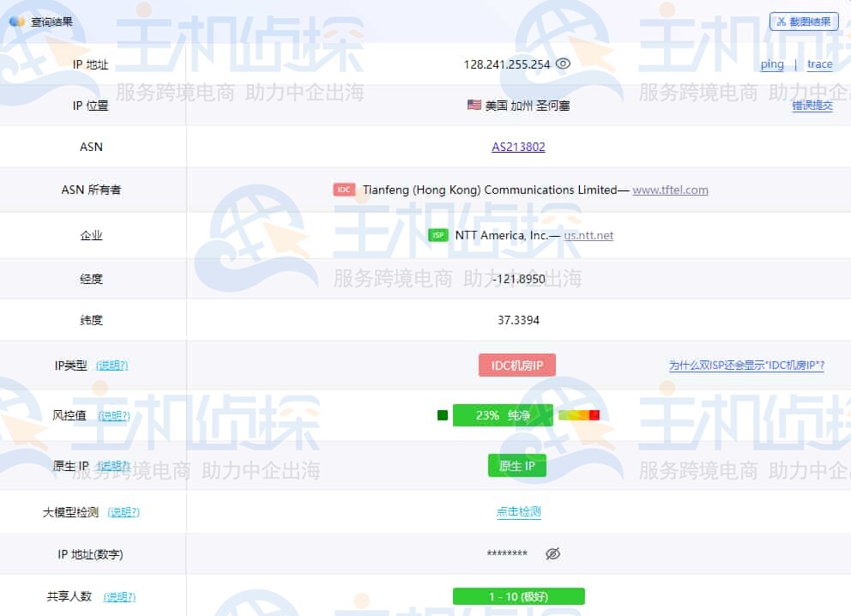Open the trace link
Screen dimensions: 851x616
pyautogui.click(x=820, y=64)
